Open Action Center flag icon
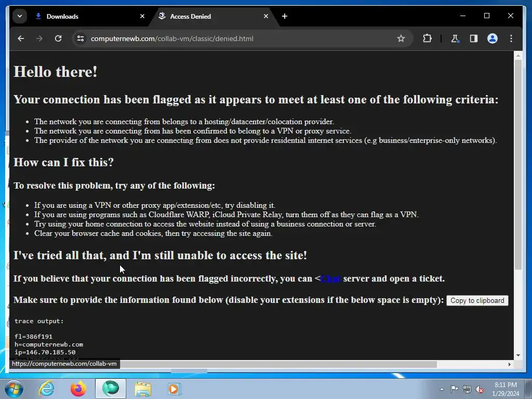 tap(454, 389)
